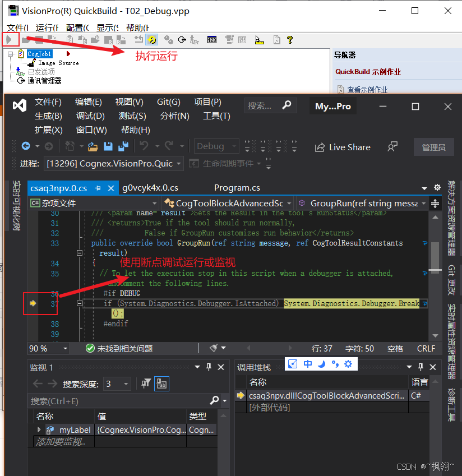Viewport: 462px width, 476px height.
Task: Open the GroupRun member dropdown
Action: tap(362, 203)
